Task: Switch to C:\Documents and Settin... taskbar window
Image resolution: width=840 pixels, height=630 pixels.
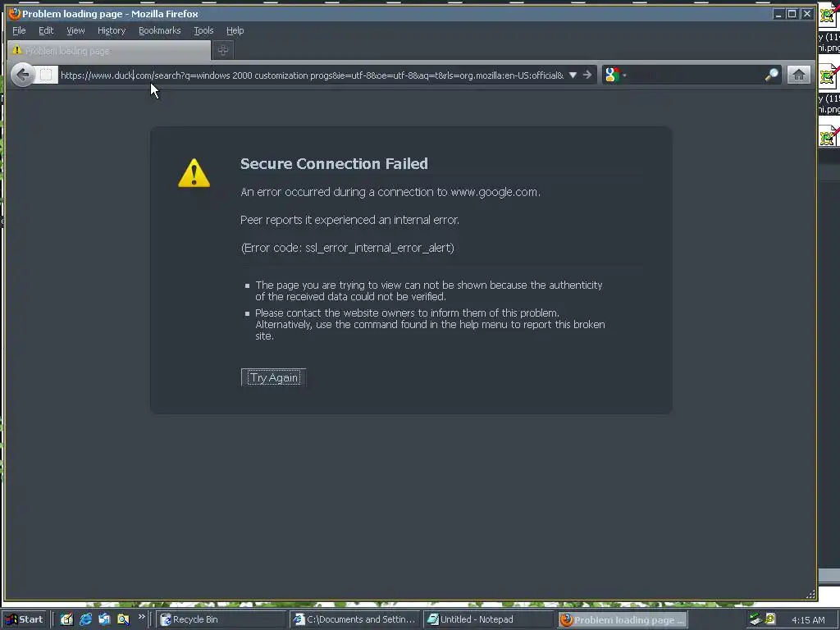Action: point(354,619)
